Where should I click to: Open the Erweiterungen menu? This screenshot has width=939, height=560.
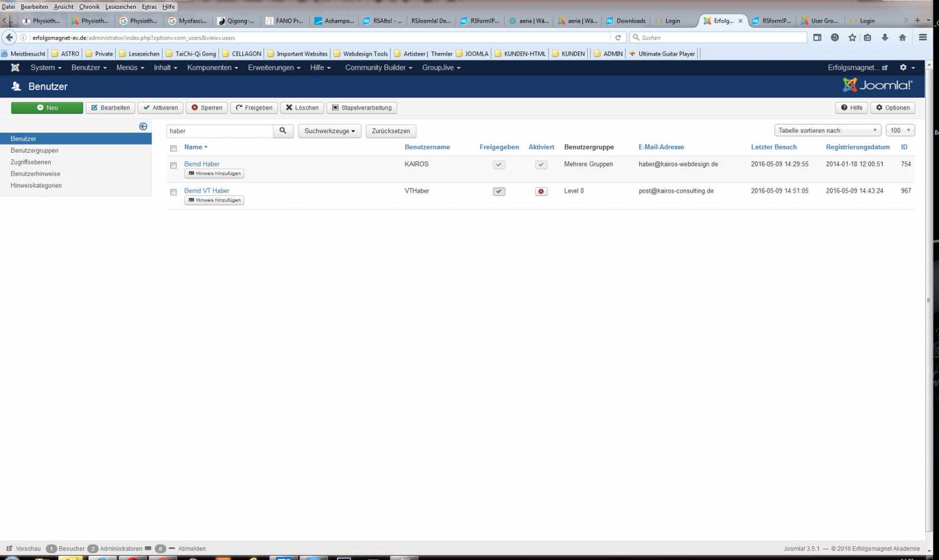click(274, 68)
